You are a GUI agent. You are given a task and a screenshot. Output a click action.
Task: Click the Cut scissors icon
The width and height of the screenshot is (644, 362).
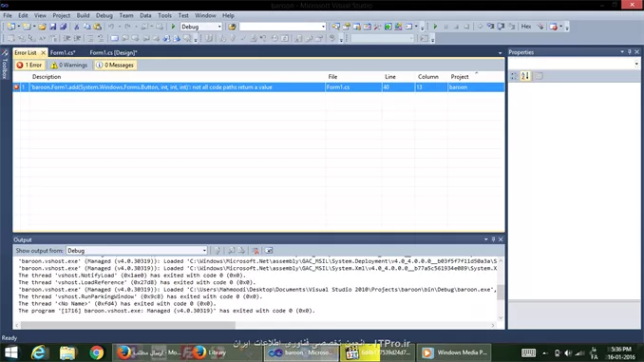pos(76,27)
